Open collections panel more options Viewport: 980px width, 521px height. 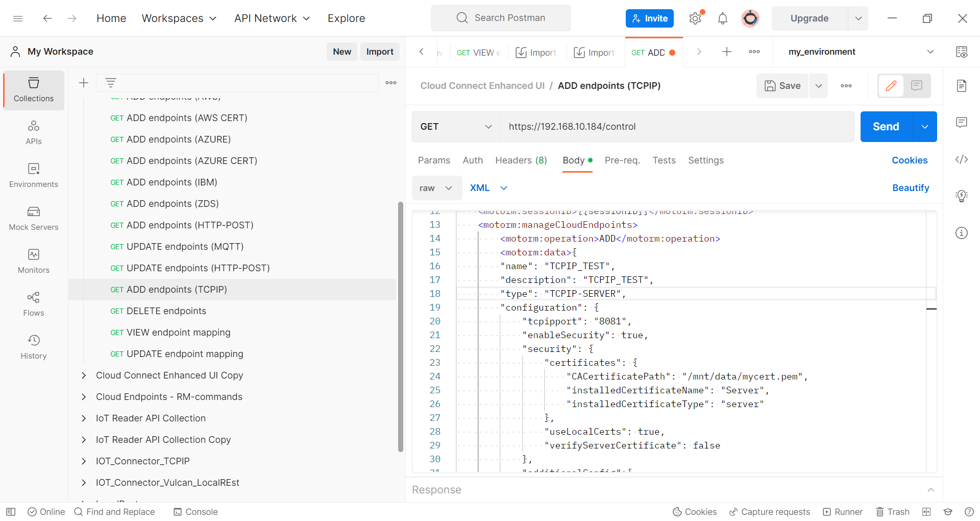pyautogui.click(x=391, y=83)
